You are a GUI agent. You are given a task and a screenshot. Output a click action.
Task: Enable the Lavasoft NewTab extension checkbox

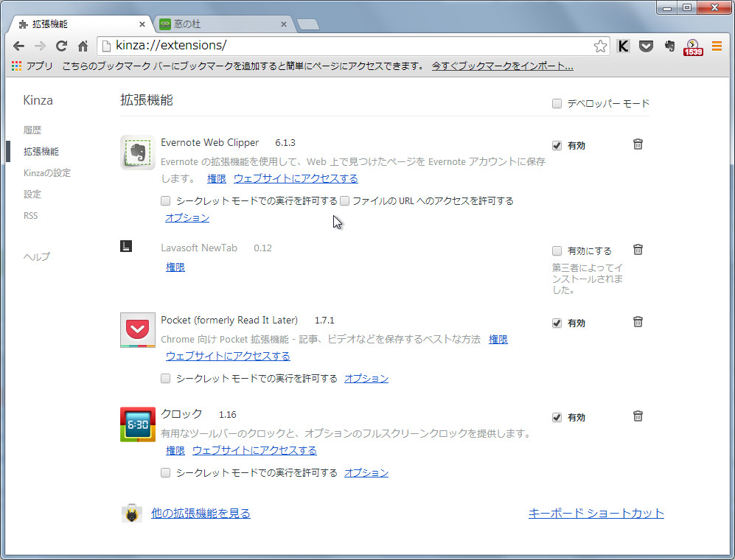tap(557, 250)
